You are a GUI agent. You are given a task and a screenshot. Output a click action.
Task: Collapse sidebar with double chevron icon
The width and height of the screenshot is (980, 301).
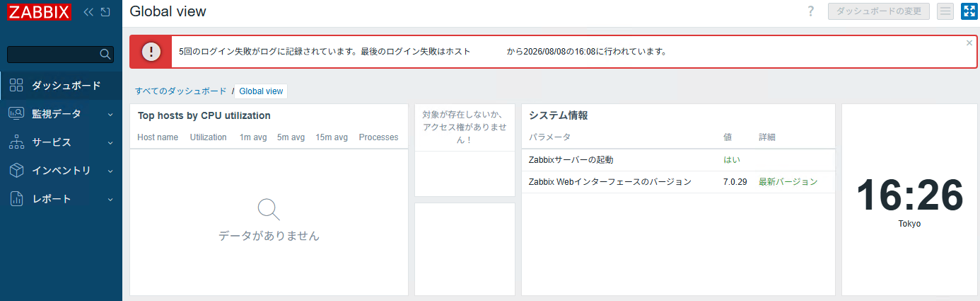(89, 12)
